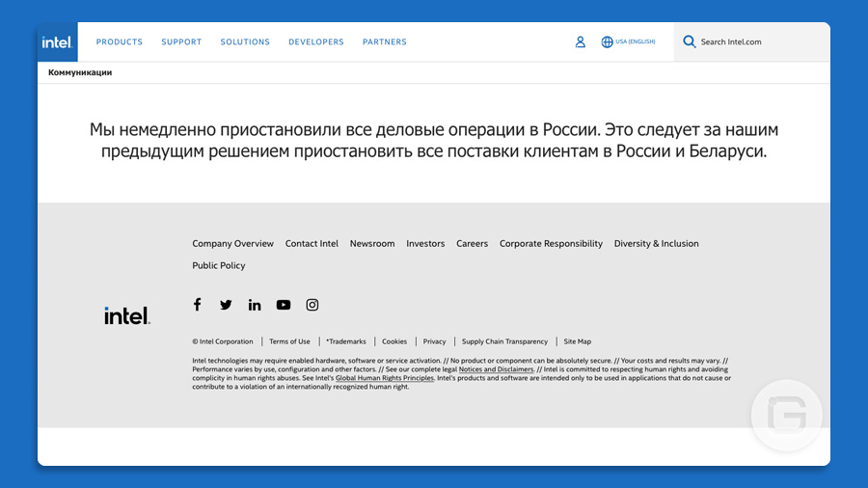Focus the Search Intel.com field
This screenshot has width=868, height=488.
[751, 42]
